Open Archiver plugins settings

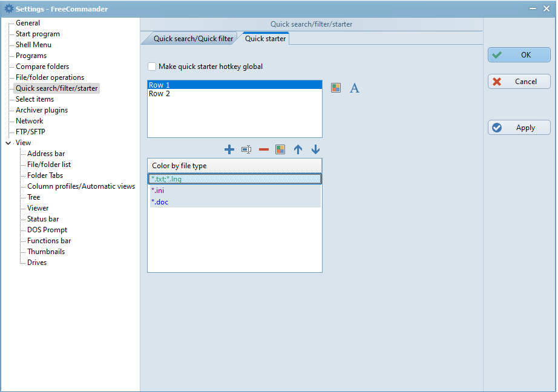pos(42,110)
